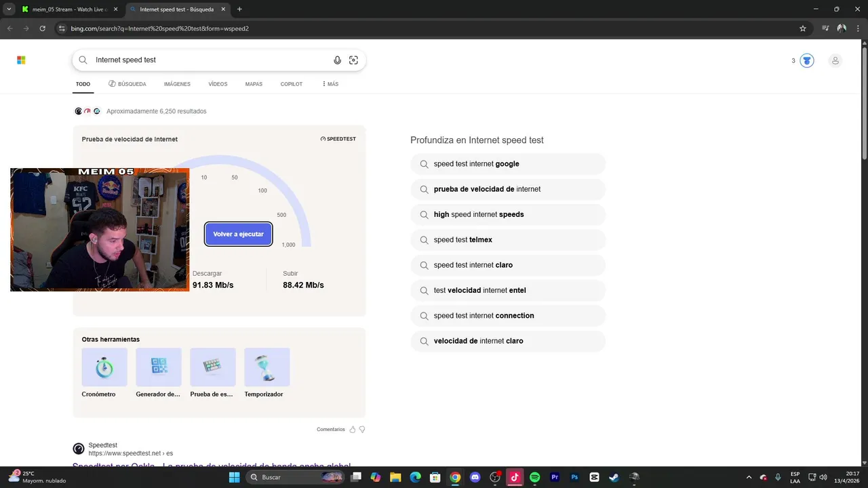The height and width of the screenshot is (488, 868).
Task: Click the thumbs up feedback icon
Action: click(352, 430)
